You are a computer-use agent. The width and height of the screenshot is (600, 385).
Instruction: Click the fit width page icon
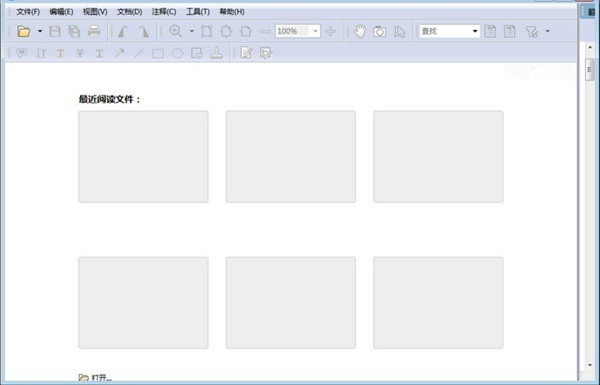pos(246,31)
